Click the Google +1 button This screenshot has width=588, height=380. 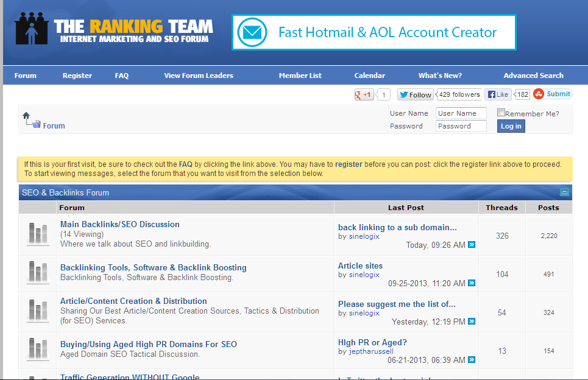[x=364, y=94]
